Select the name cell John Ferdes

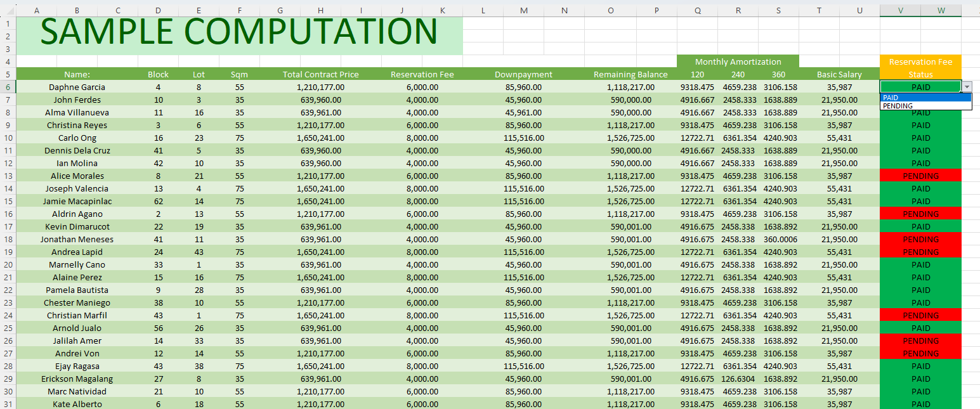pos(77,100)
